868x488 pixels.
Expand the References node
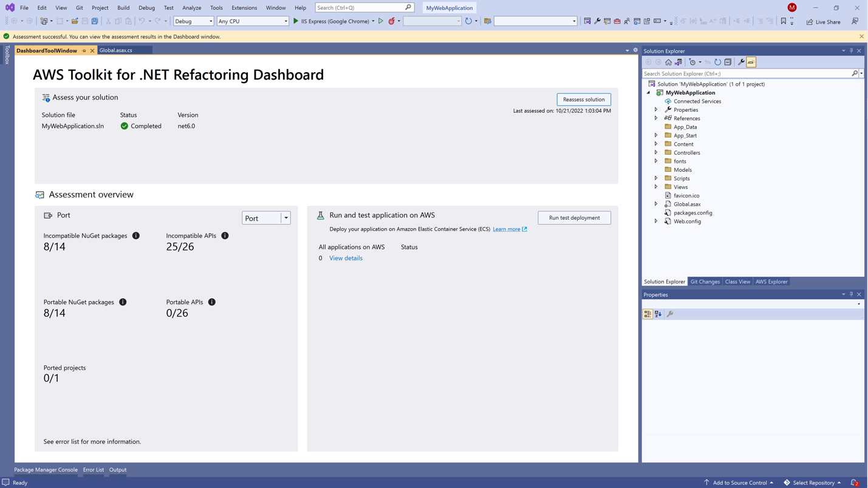pos(656,118)
